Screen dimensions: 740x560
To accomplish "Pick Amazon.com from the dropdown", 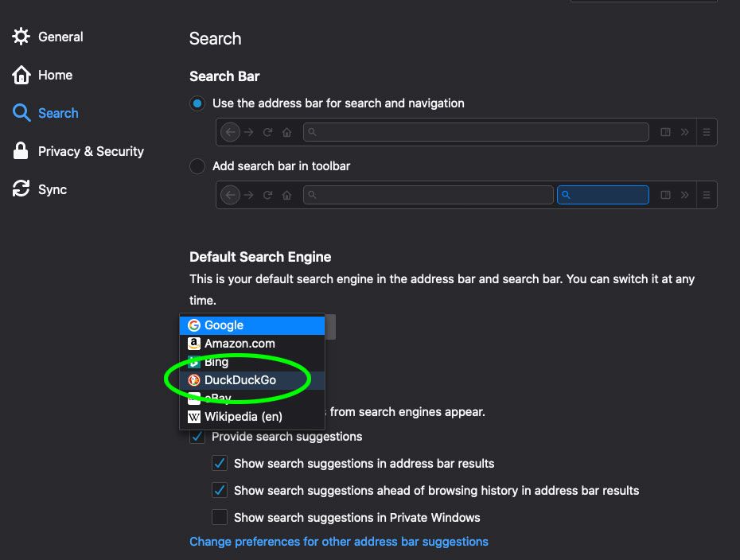I will point(239,344).
